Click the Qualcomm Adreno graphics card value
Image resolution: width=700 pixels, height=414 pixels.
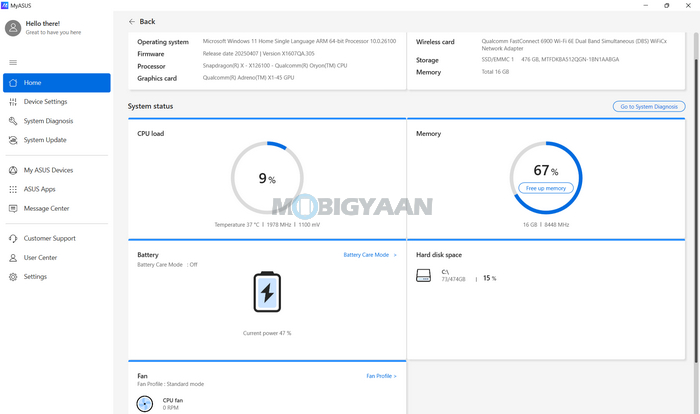[248, 78]
